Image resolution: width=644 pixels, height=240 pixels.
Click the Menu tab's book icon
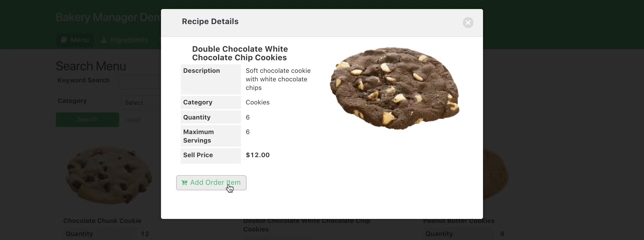(x=64, y=40)
